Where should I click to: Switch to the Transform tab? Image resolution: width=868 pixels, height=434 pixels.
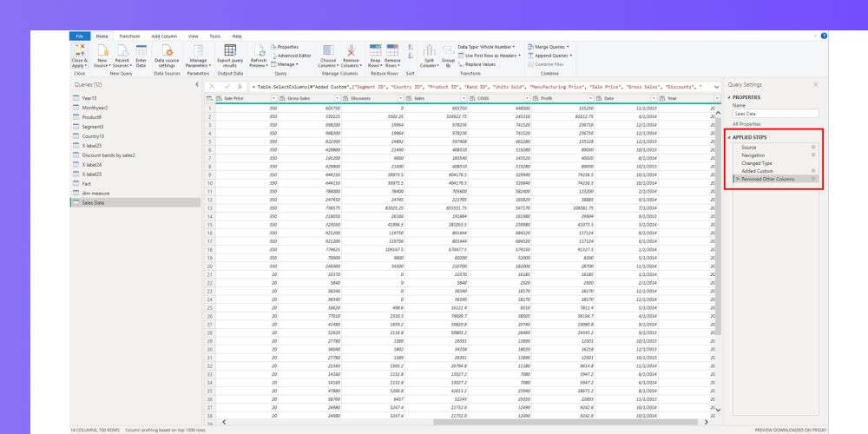[x=129, y=36]
